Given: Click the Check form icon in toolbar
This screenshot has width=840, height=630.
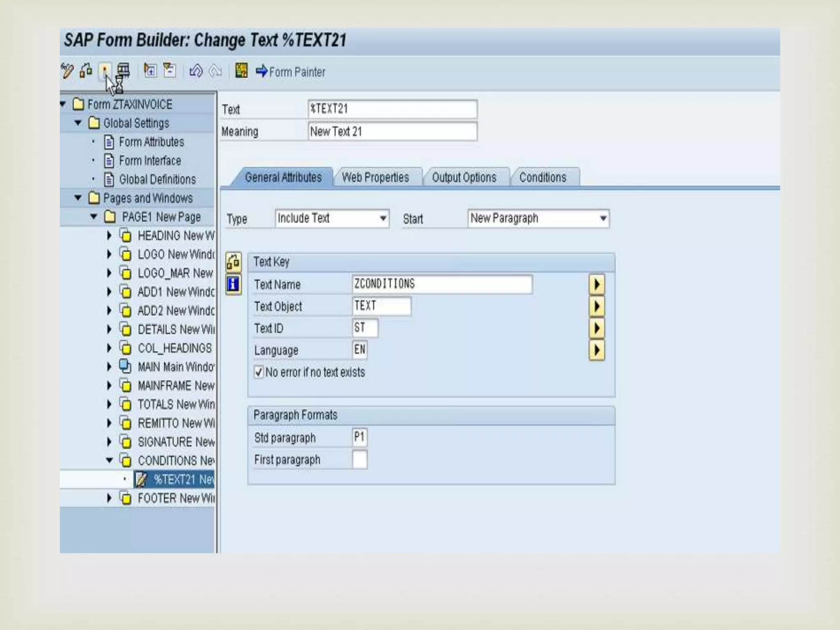Looking at the screenshot, I should (86, 71).
